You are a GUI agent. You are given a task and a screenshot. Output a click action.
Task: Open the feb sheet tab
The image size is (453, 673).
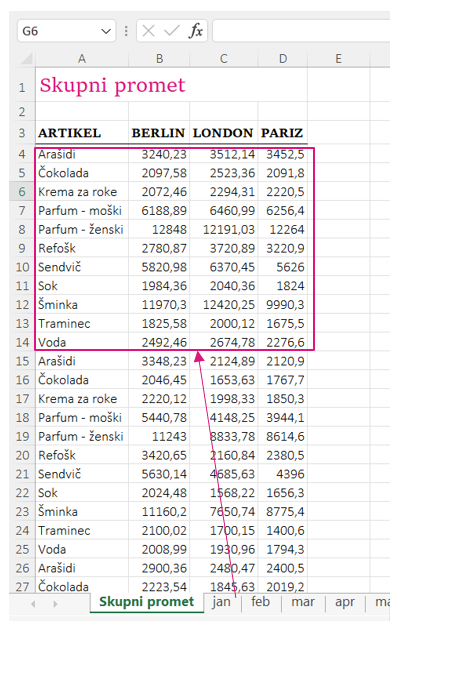pyautogui.click(x=260, y=602)
